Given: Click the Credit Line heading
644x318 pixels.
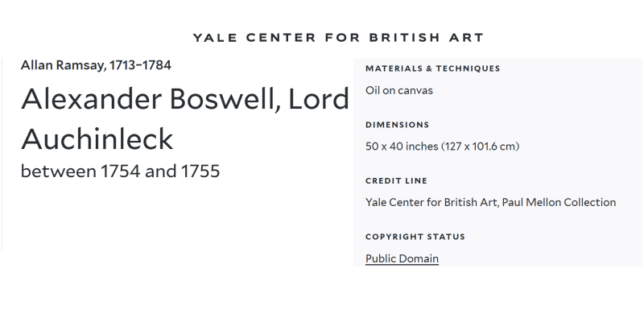Looking at the screenshot, I should (396, 181).
